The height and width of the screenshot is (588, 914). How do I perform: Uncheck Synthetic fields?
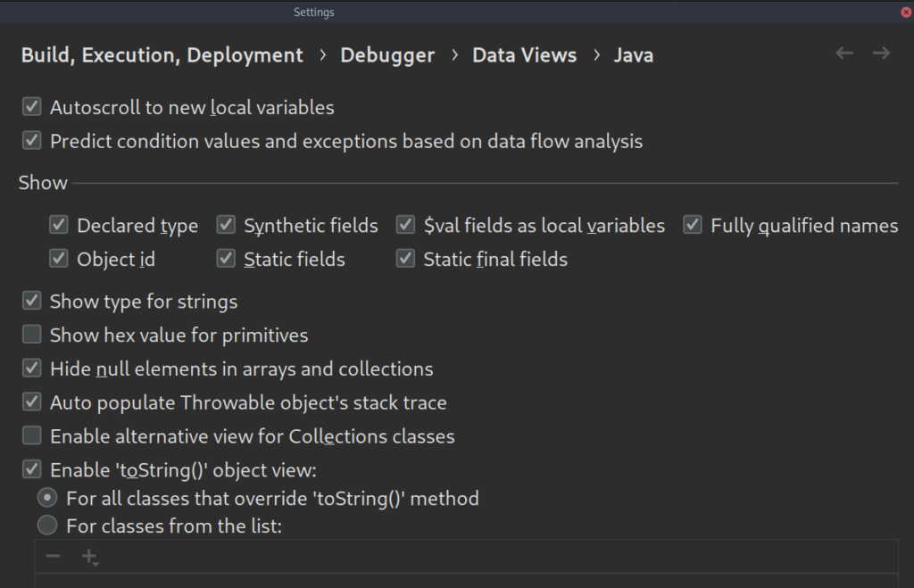226,225
